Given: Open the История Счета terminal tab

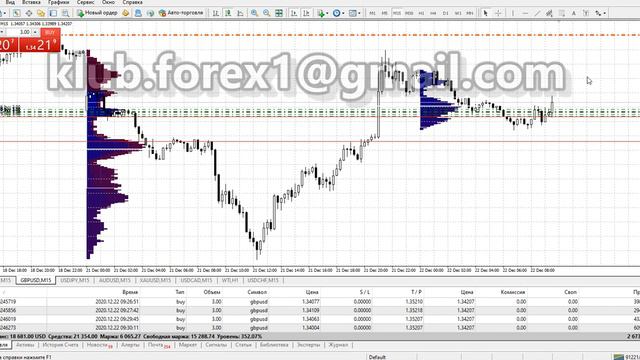Looking at the screenshot, I should (x=60, y=345).
